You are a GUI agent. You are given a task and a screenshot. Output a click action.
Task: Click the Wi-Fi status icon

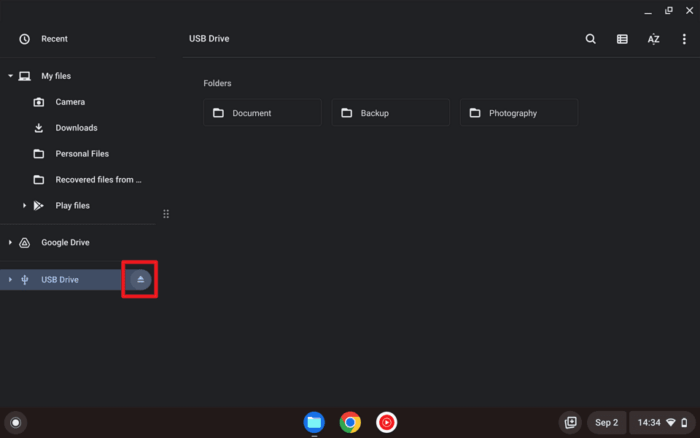[x=671, y=422]
